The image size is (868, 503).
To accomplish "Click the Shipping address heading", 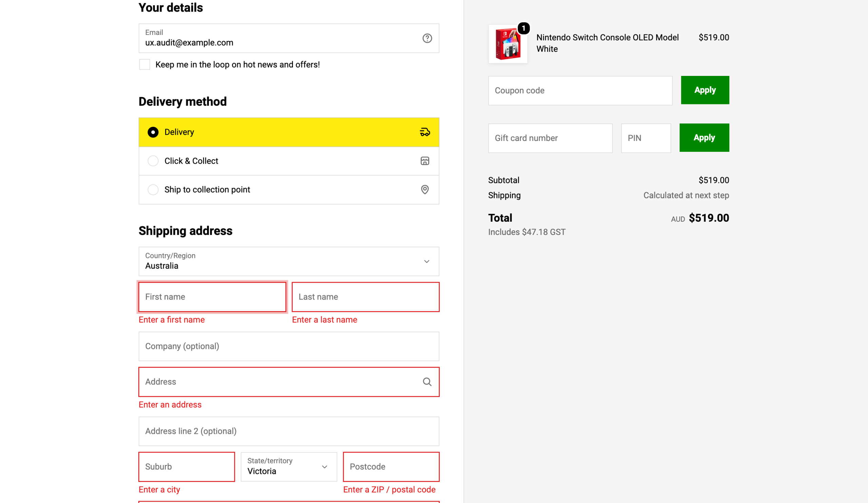I will click(x=185, y=231).
